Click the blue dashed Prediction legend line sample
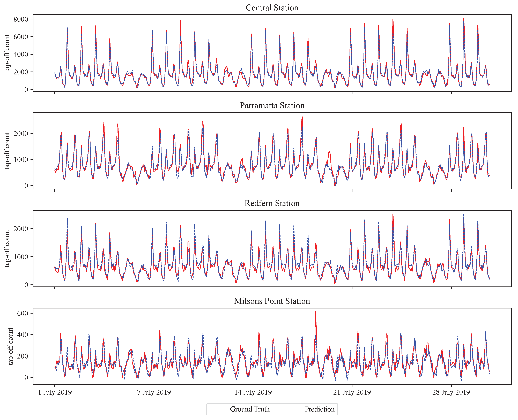 tap(292, 409)
